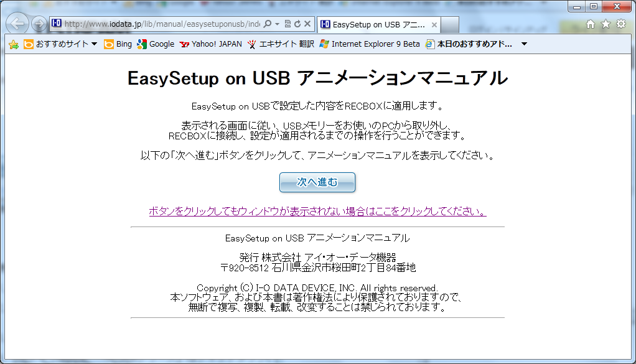Open a new blank tab

tap(450, 25)
